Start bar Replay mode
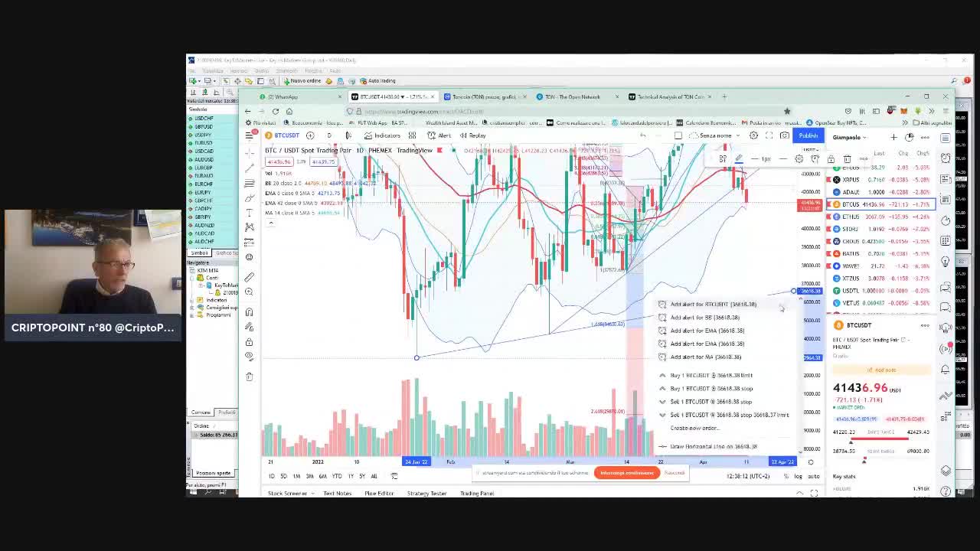The height and width of the screenshot is (551, 980). coord(473,135)
